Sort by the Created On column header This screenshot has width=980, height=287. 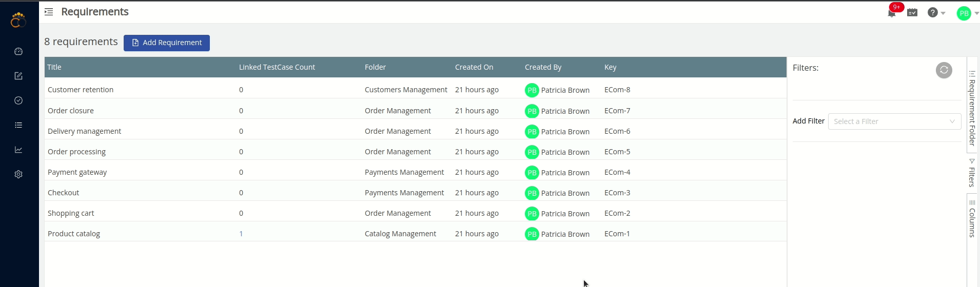(474, 67)
